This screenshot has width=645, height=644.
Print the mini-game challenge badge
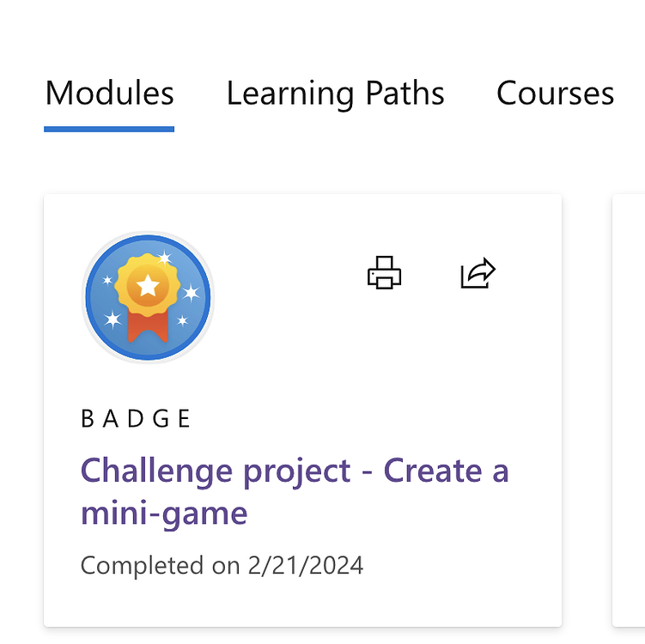pos(384,273)
